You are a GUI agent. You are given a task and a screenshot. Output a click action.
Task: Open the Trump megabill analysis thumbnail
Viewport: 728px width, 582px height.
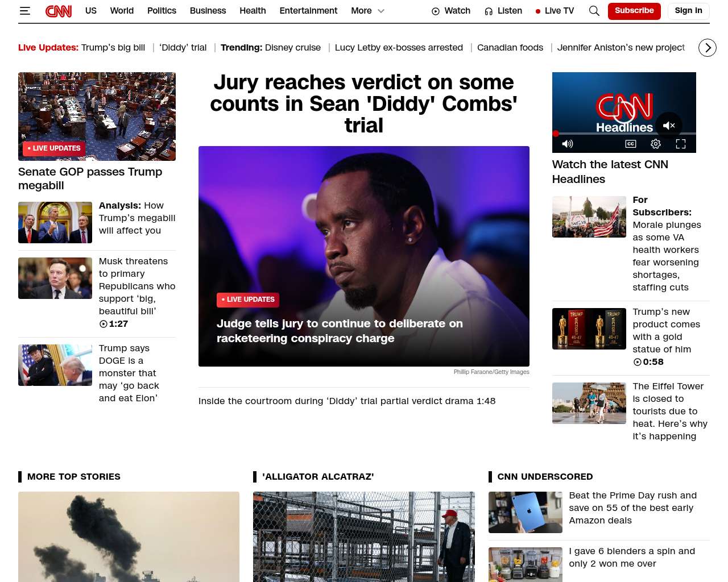click(55, 222)
